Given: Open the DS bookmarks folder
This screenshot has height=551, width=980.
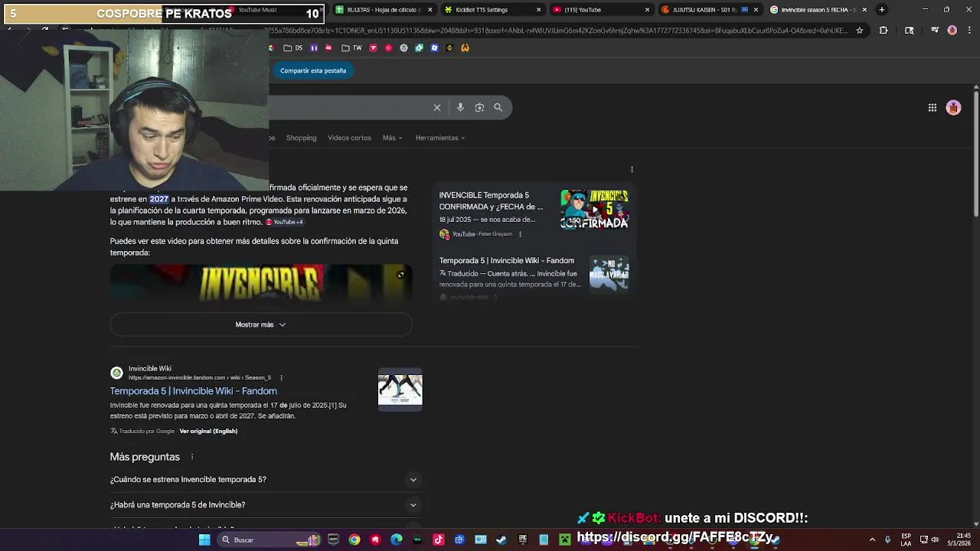Looking at the screenshot, I should click(x=293, y=47).
